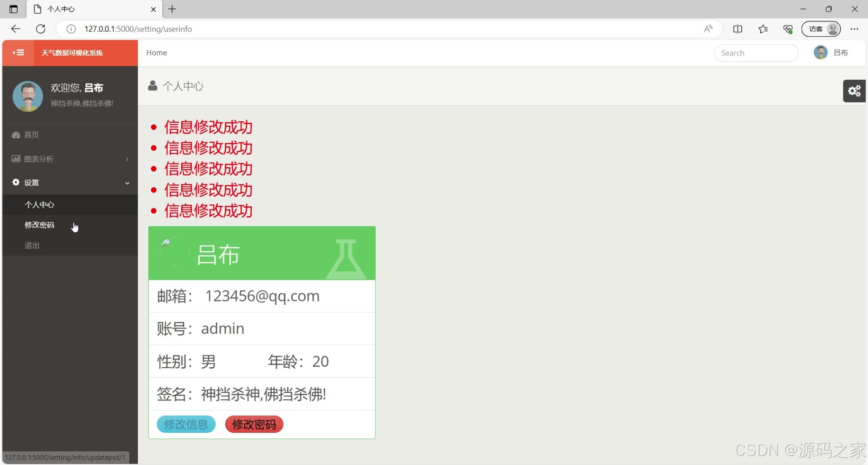Collapse the 设置 menu chevron
The width and height of the screenshot is (868, 465).
[127, 183]
